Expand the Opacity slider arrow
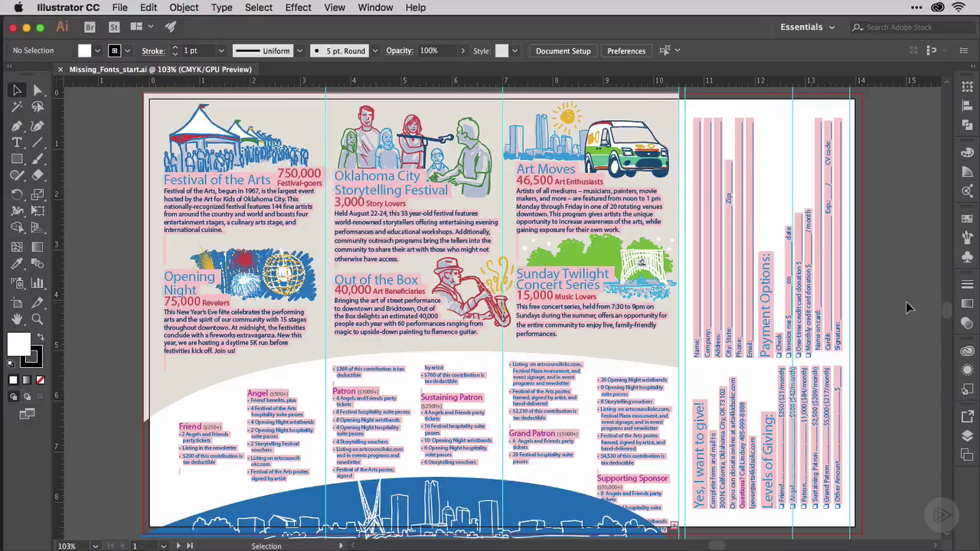The height and width of the screenshot is (551, 980). pos(462,51)
